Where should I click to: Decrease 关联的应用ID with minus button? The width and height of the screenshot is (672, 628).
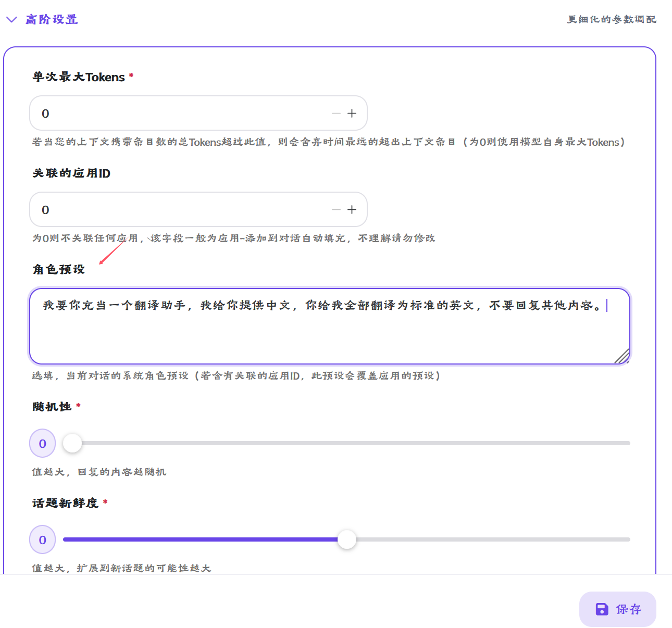(x=336, y=209)
